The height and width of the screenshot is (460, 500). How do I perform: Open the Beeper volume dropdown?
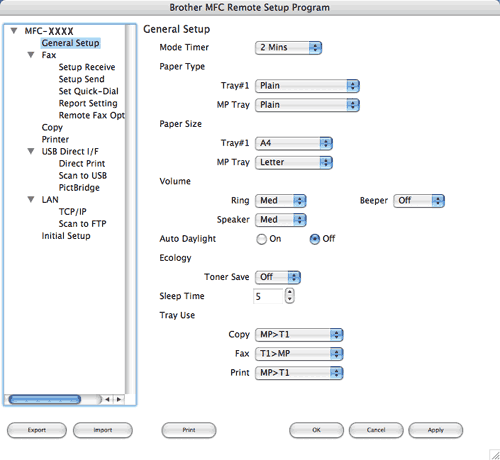[x=419, y=201]
